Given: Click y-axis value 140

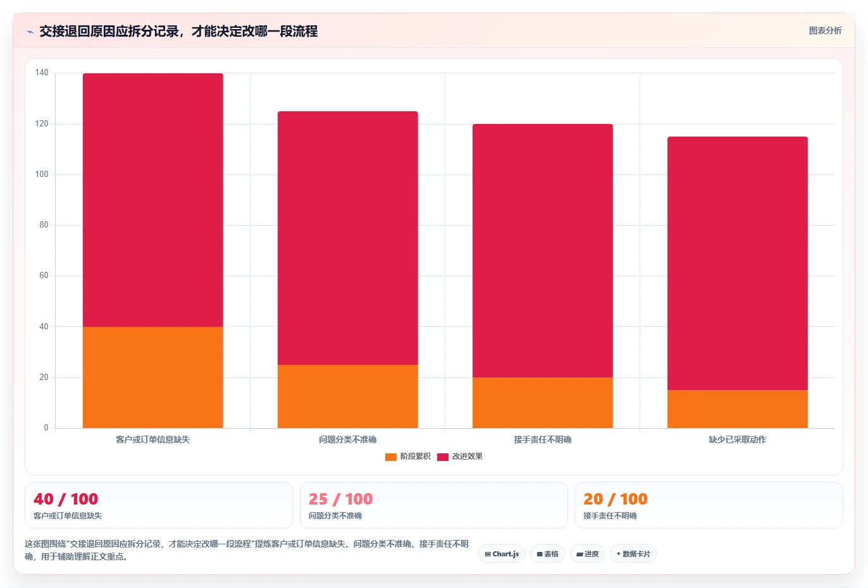Looking at the screenshot, I should tap(42, 73).
